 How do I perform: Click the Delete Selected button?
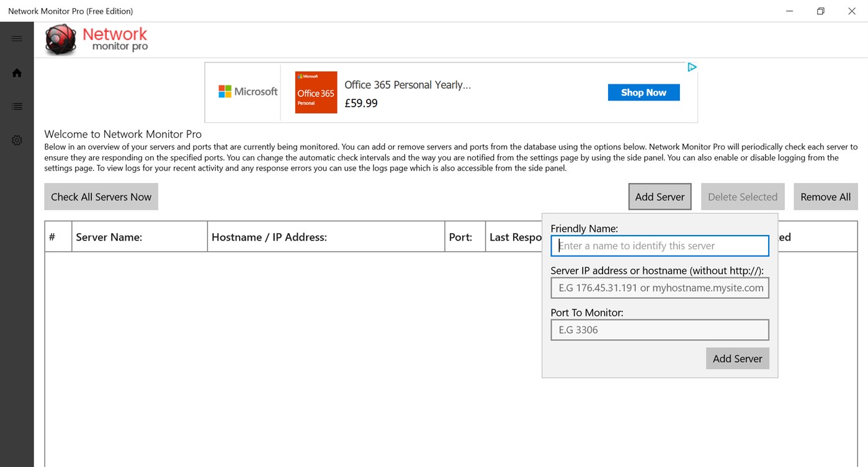tap(743, 197)
